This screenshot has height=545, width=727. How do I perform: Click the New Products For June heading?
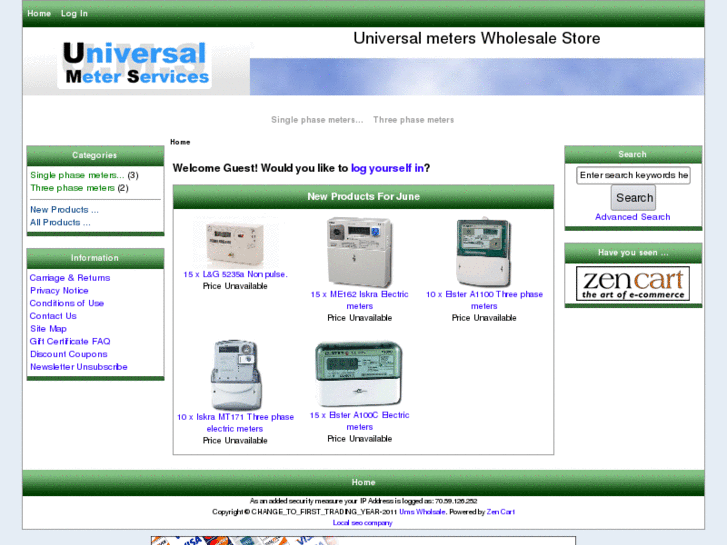point(364,197)
